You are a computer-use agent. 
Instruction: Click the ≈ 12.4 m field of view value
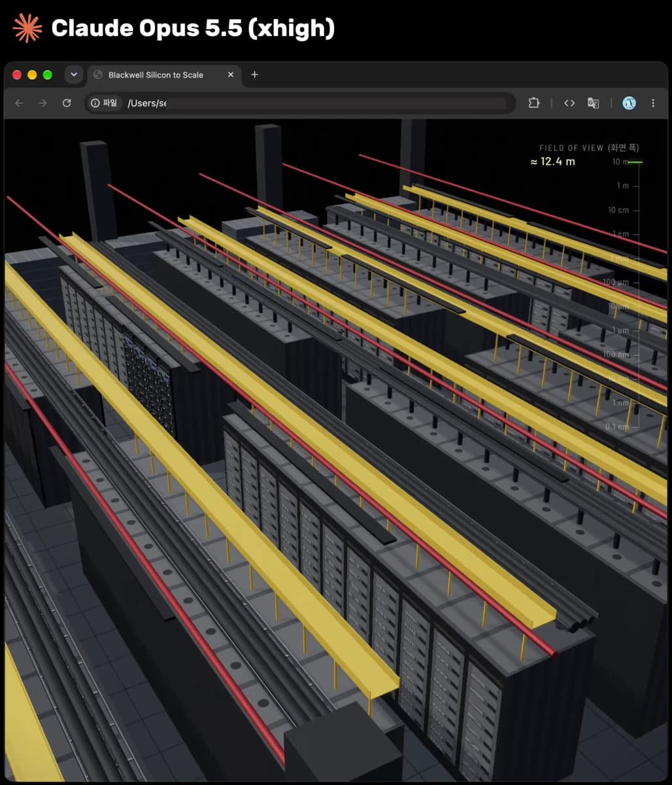pyautogui.click(x=553, y=162)
